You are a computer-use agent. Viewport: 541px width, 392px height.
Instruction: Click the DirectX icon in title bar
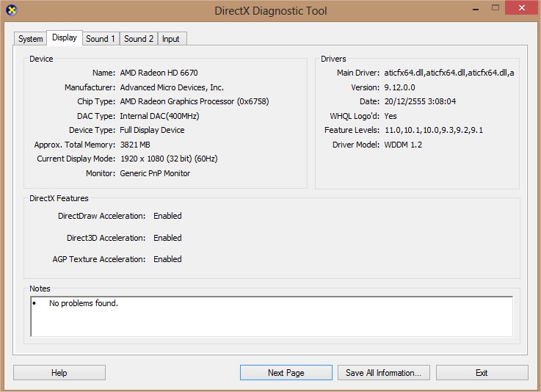pos(12,10)
